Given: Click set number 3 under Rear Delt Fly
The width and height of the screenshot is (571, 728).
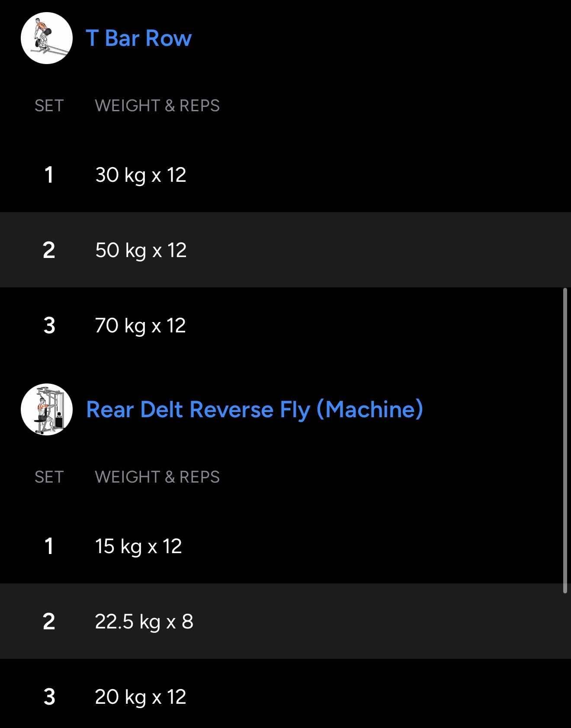Looking at the screenshot, I should (x=49, y=697).
